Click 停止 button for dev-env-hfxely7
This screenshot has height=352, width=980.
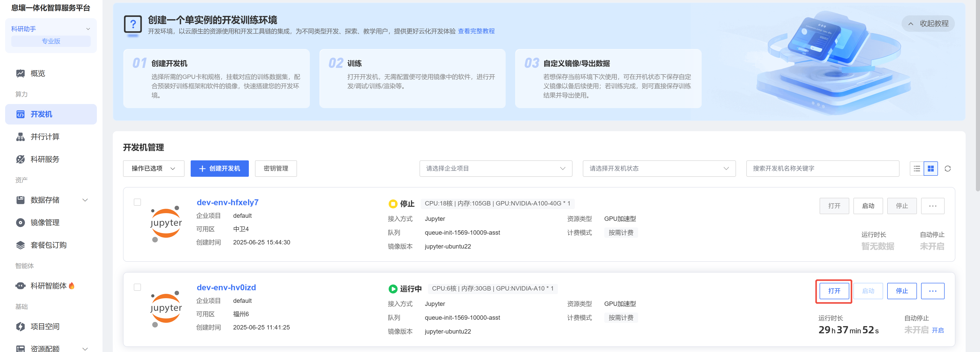[902, 206]
